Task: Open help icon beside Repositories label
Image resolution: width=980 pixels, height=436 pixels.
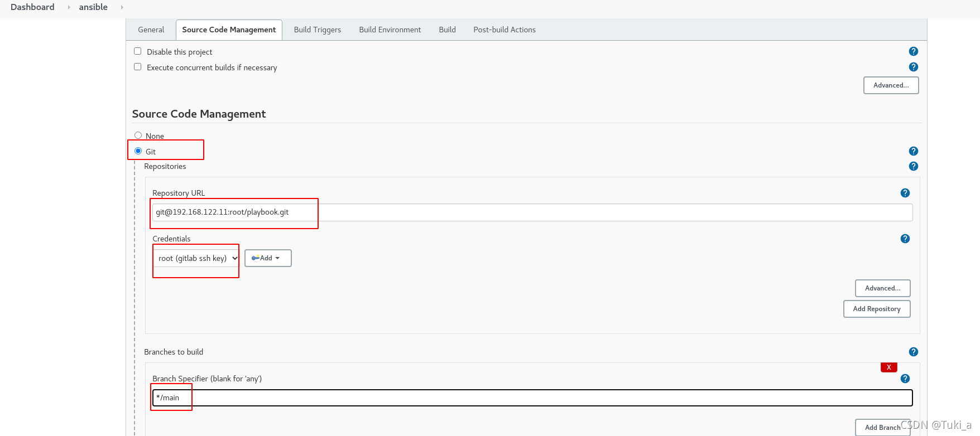Action: 913,166
